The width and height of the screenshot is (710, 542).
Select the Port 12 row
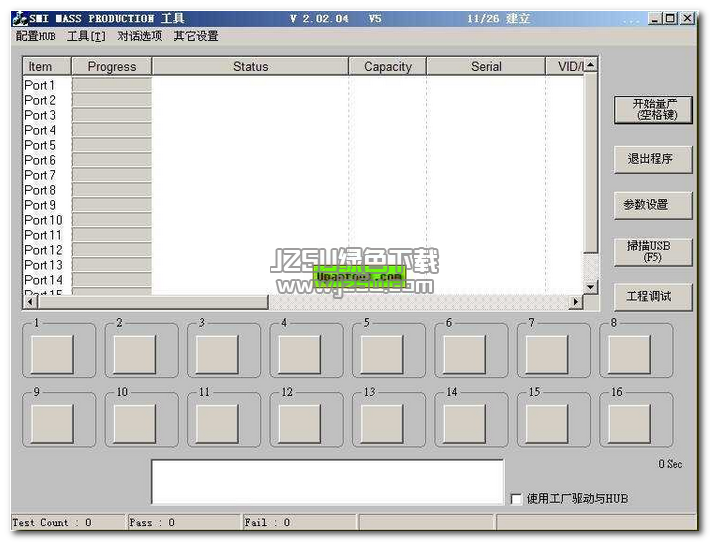(303, 249)
